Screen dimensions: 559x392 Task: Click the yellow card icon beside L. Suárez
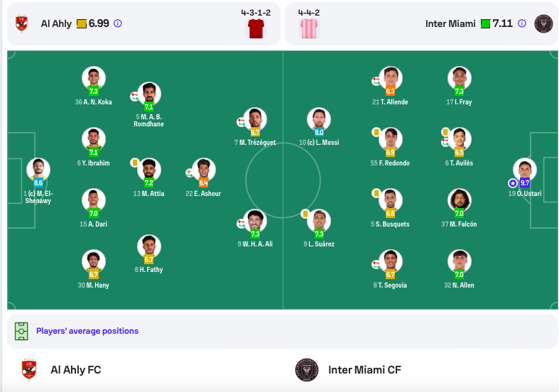305,214
